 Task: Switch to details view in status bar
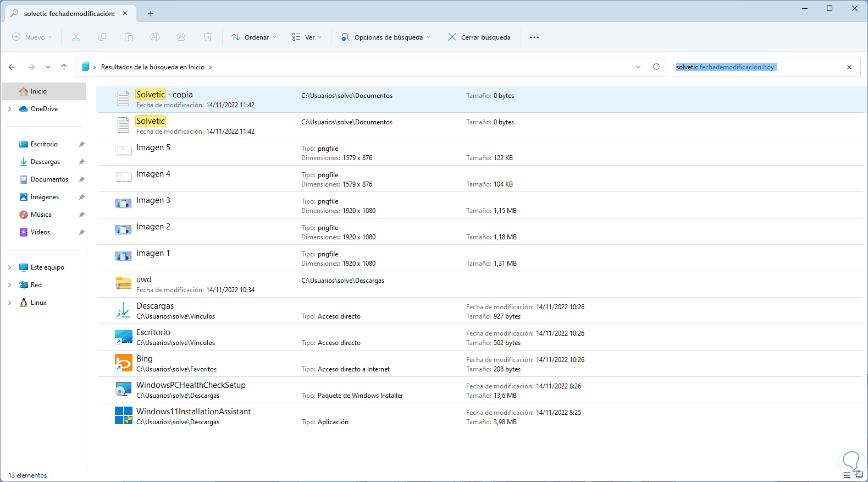pyautogui.click(x=847, y=475)
